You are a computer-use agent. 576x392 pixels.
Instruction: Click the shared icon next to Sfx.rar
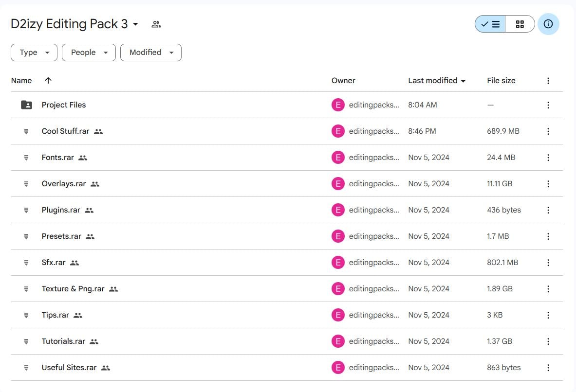click(x=74, y=263)
